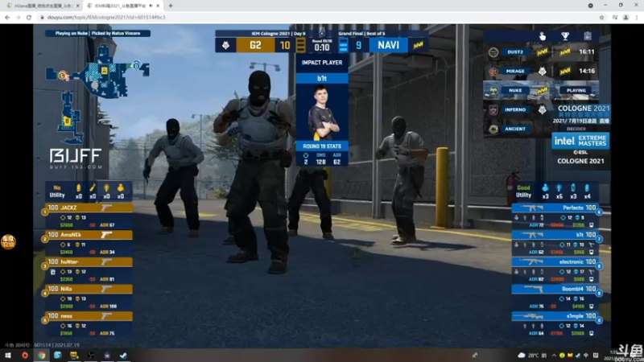Image resolution: width=644 pixels, height=362 pixels.
Task: Go back to the previous page
Action: pos(7,17)
